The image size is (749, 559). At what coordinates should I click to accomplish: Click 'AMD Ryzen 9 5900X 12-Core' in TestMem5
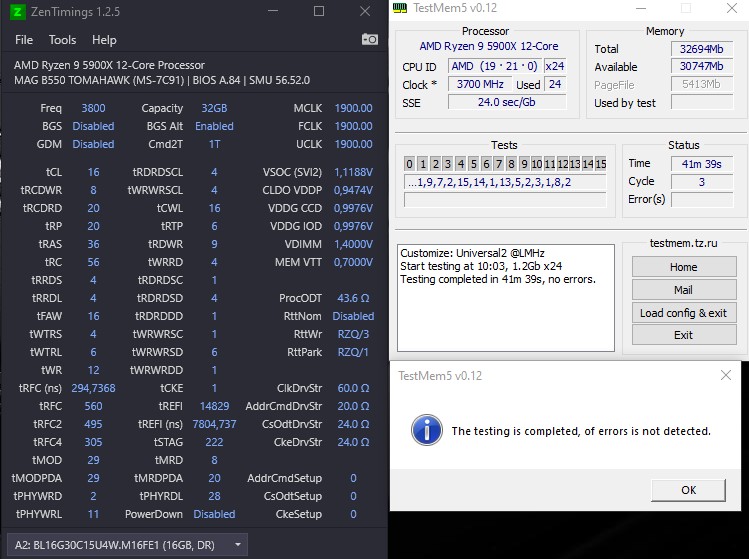489,46
